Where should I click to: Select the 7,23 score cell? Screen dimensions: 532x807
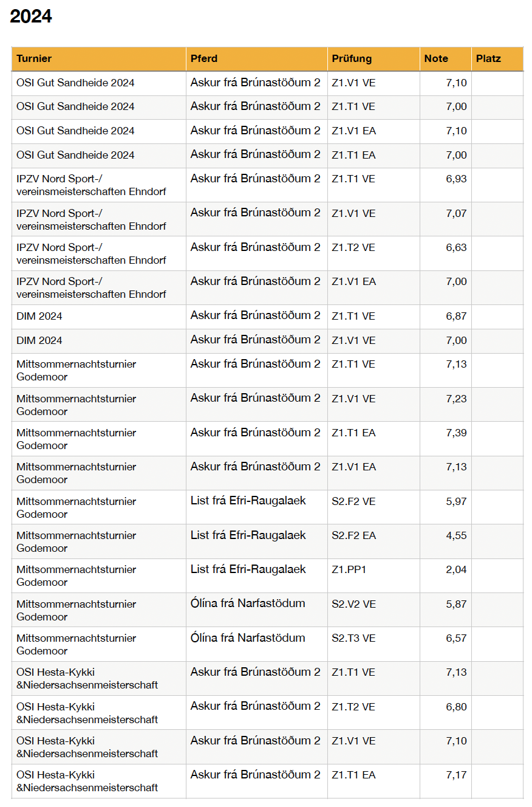456,399
